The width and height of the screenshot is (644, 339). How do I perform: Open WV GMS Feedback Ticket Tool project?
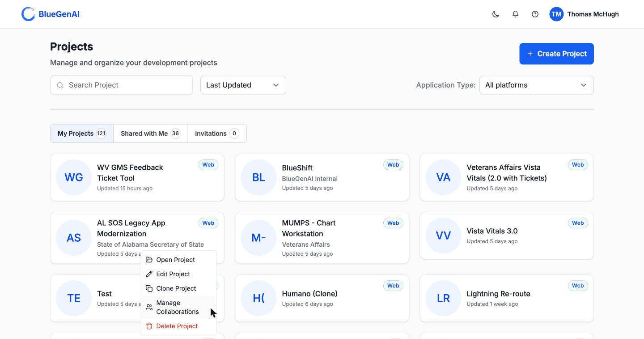click(130, 173)
